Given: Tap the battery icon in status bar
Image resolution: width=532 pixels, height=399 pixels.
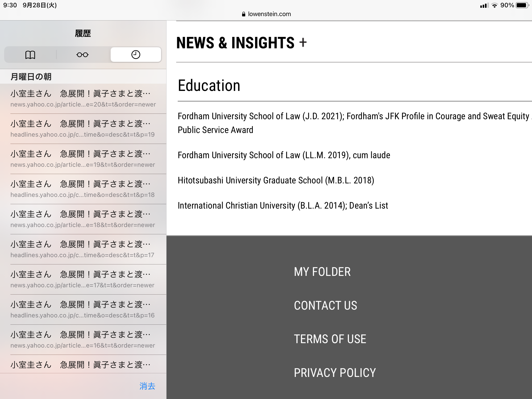Looking at the screenshot, I should [x=522, y=5].
